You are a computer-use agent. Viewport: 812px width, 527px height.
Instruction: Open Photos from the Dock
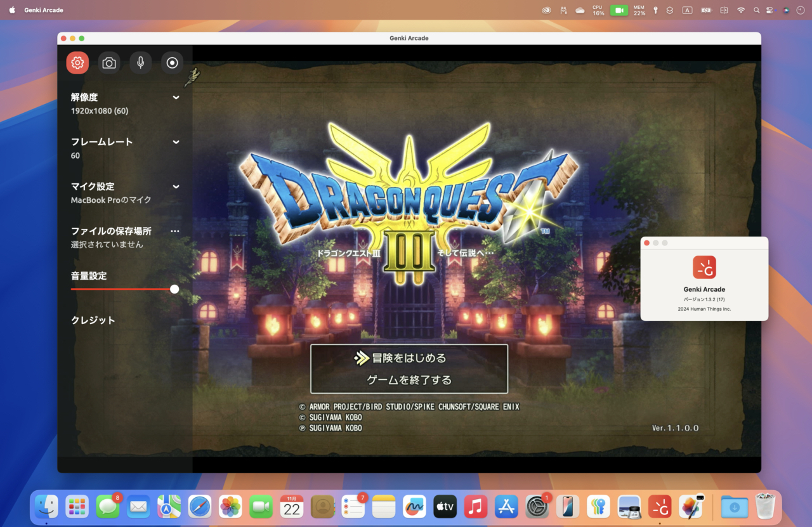pyautogui.click(x=230, y=506)
